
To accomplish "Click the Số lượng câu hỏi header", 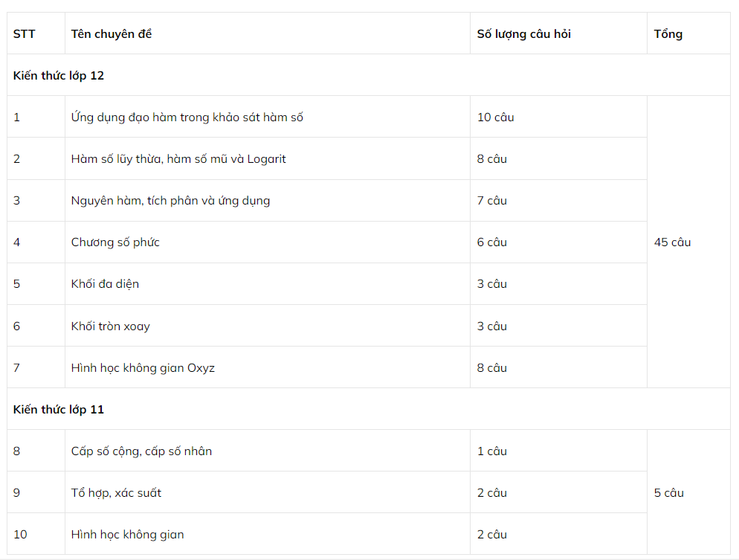I will tap(524, 34).
